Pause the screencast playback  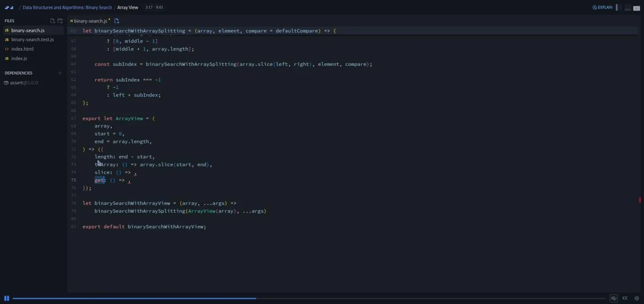click(6, 298)
